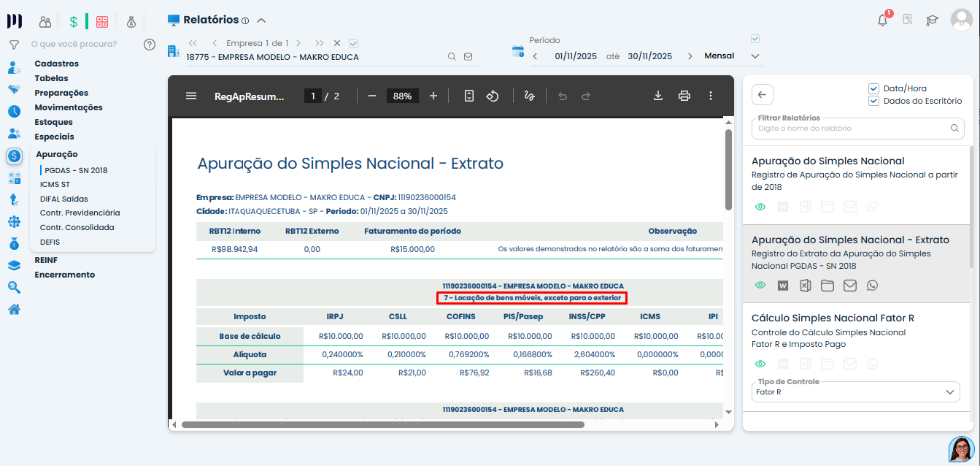Screen dimensions: 980x466
Task: Zoom out the PDF with minus
Action: point(372,96)
